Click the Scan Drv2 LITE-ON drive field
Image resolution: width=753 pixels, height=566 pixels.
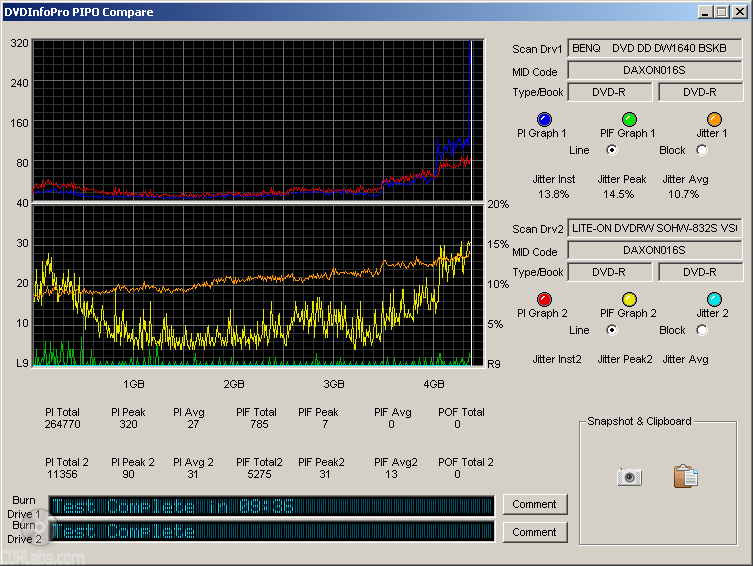[x=654, y=228]
